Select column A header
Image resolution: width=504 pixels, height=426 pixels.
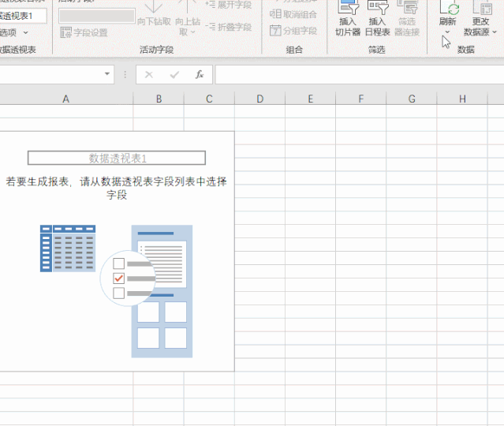(66, 99)
